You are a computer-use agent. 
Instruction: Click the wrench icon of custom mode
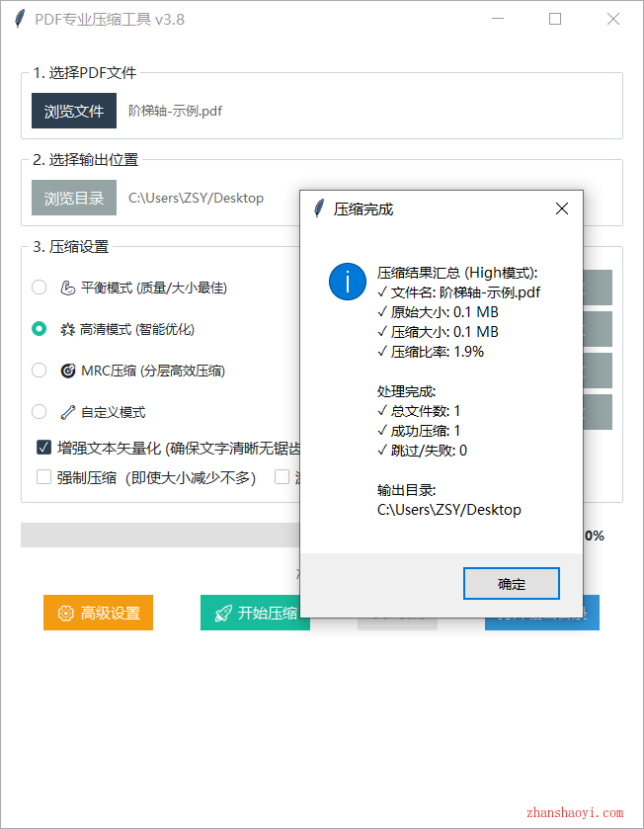67,412
